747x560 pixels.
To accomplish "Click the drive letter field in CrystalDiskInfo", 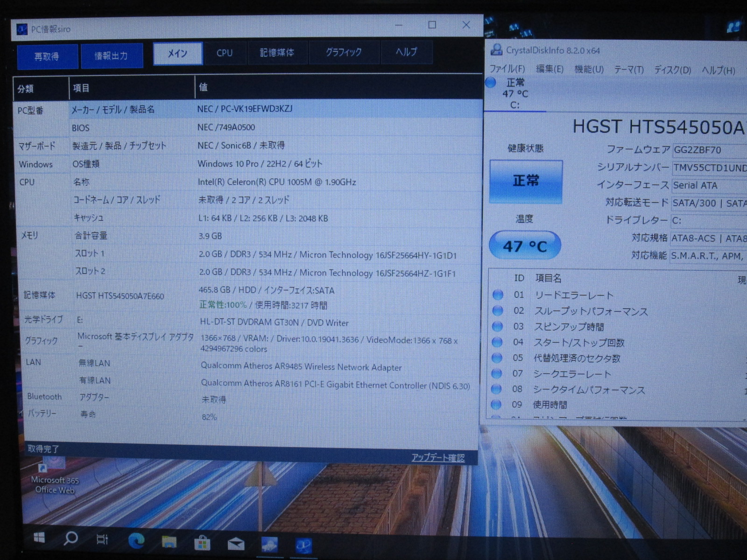I will (x=709, y=220).
